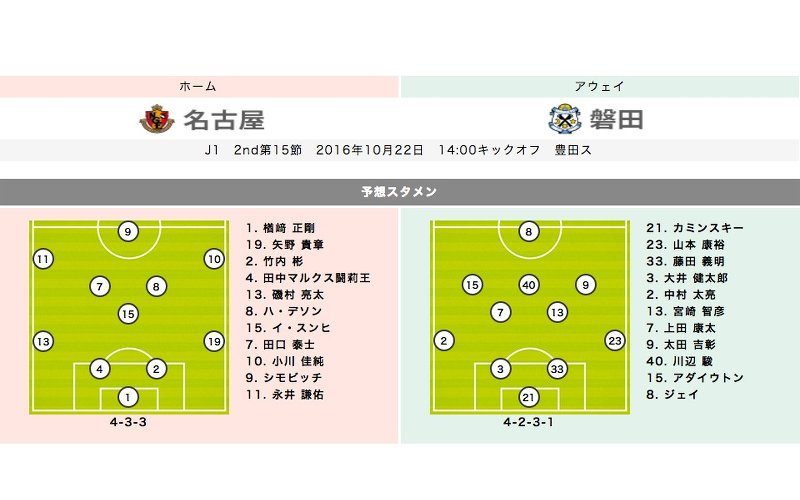Screen dimensions: 800x500
Task: Select Iwata goalkeeper marker number 21
Action: [529, 396]
